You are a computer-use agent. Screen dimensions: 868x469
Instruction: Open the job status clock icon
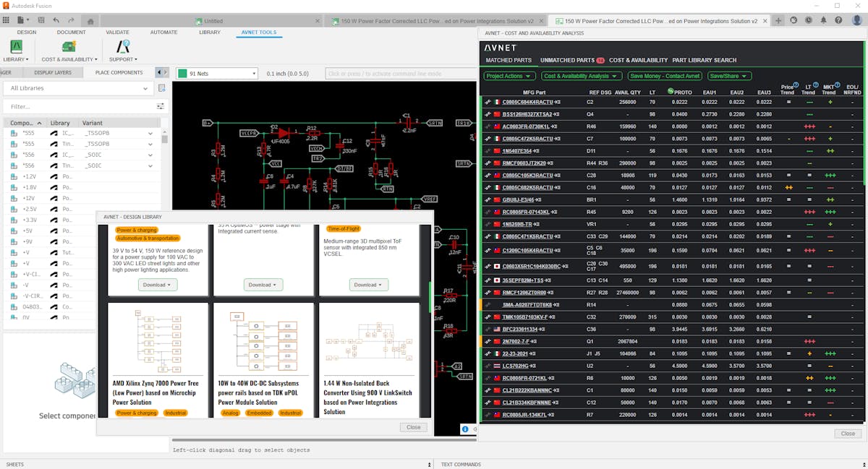coord(809,21)
